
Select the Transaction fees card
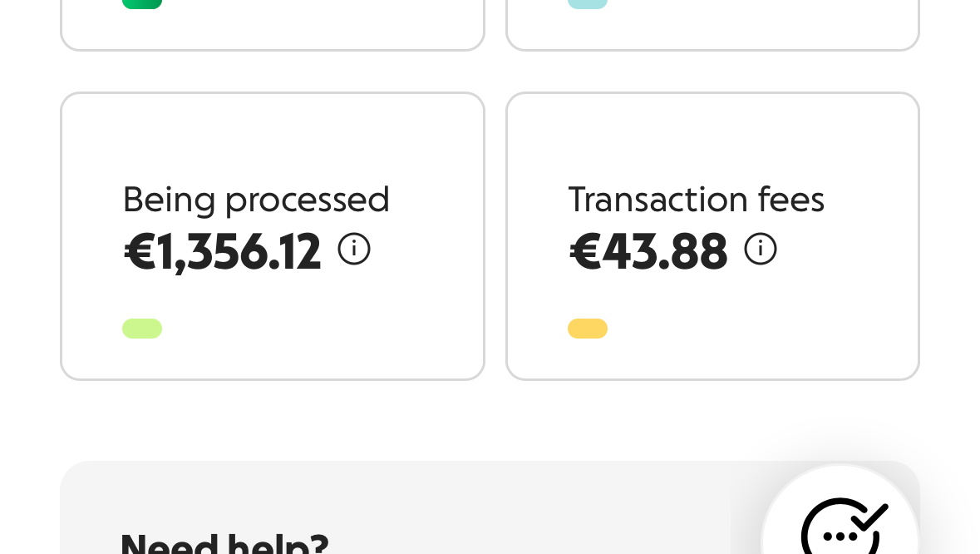[x=712, y=133]
